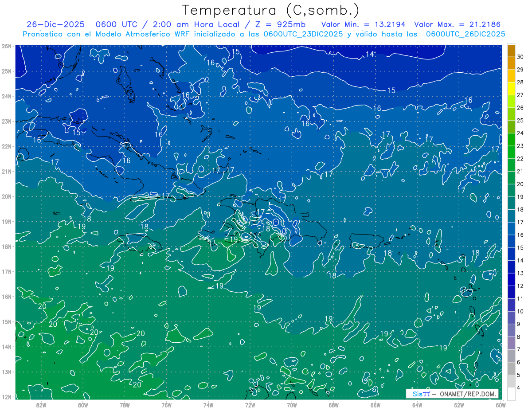Click the color scale label "25"
Image resolution: width=532 pixels, height=411 pixels.
click(520, 121)
